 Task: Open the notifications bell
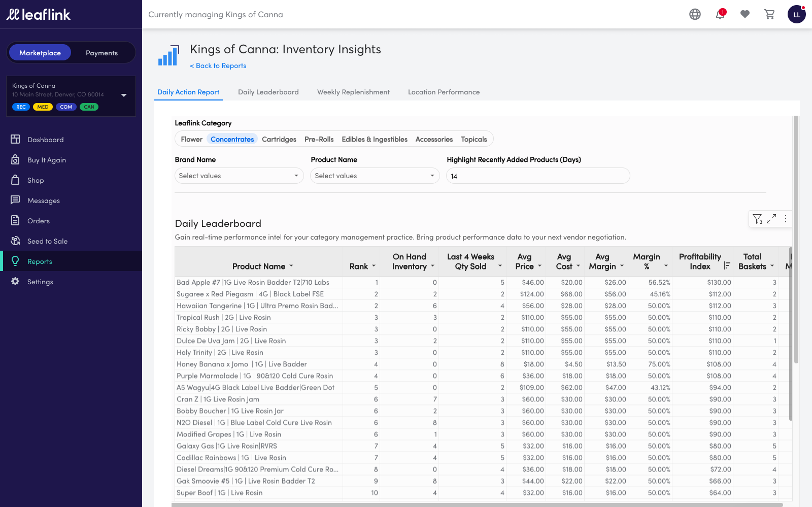tap(720, 15)
